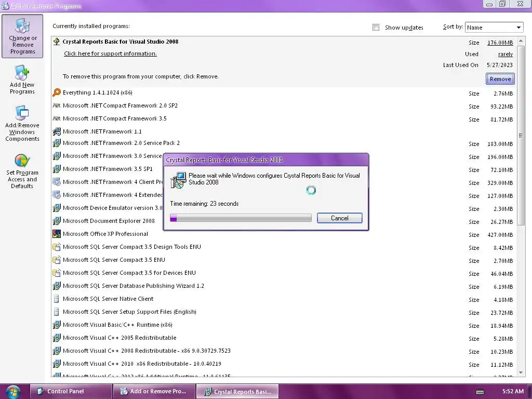Click the SQL Server Native Client icon
This screenshot has width=532, height=399.
tap(57, 299)
